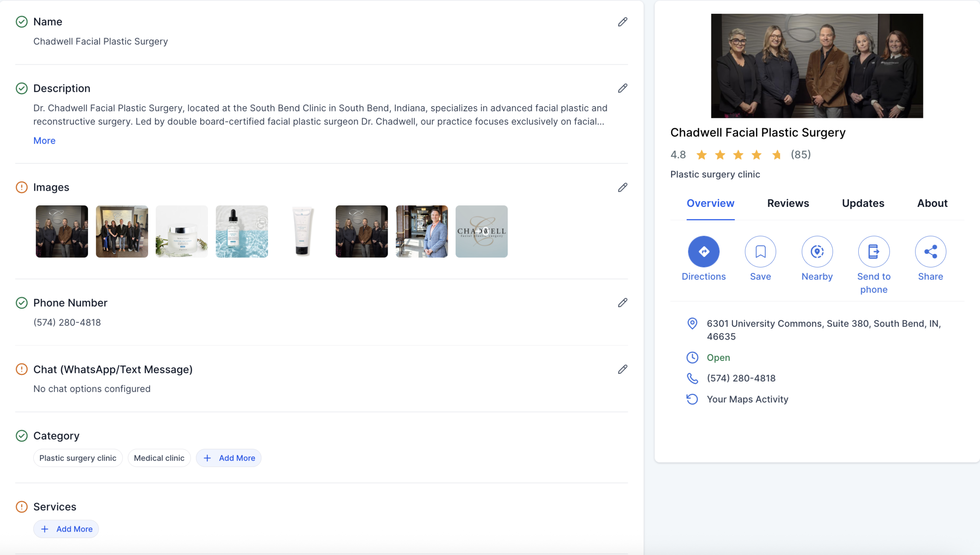Edit the Images section with pencil icon
The width and height of the screenshot is (980, 555).
(x=622, y=187)
